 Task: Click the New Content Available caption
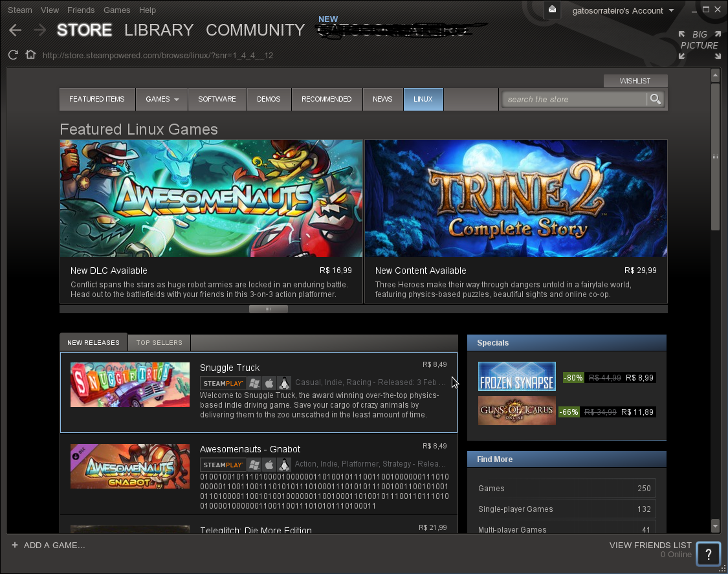point(421,270)
